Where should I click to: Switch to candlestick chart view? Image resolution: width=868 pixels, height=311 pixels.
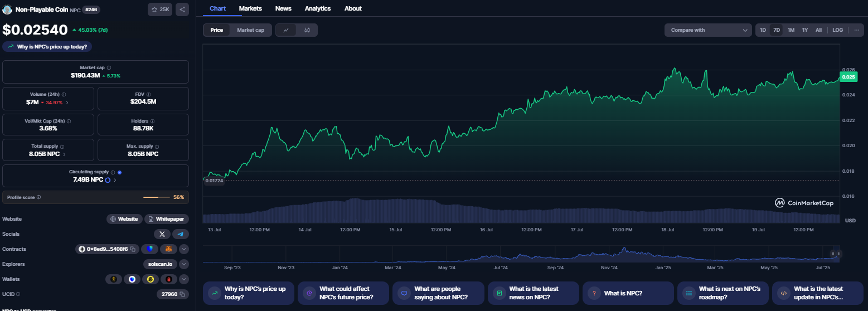point(307,30)
